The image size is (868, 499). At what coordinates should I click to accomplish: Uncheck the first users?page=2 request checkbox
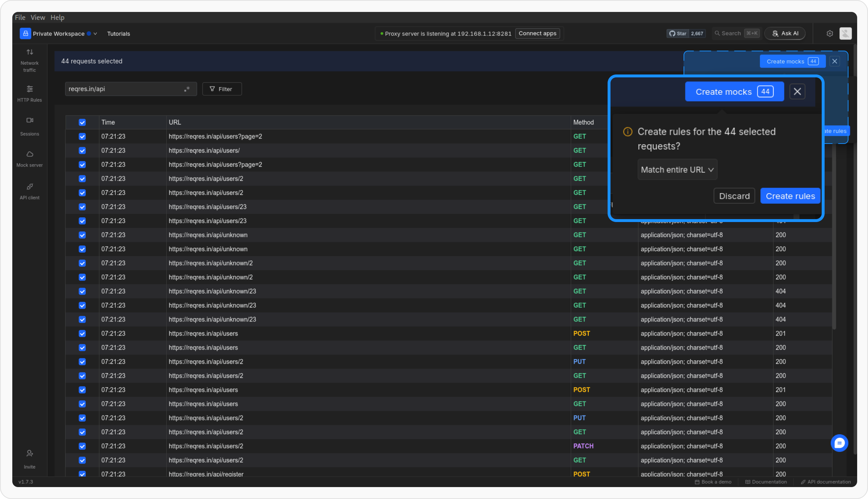coord(82,137)
